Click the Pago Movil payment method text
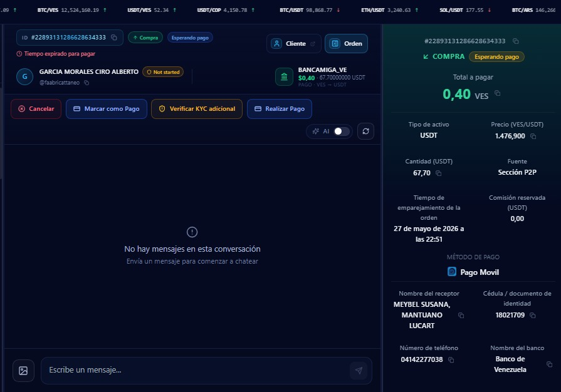 [480, 272]
